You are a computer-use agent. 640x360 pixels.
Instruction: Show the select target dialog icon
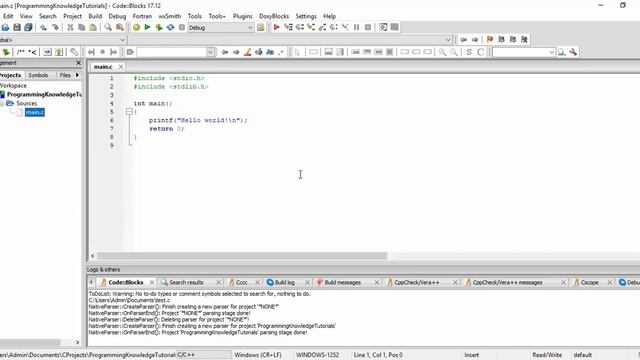pos(261,27)
